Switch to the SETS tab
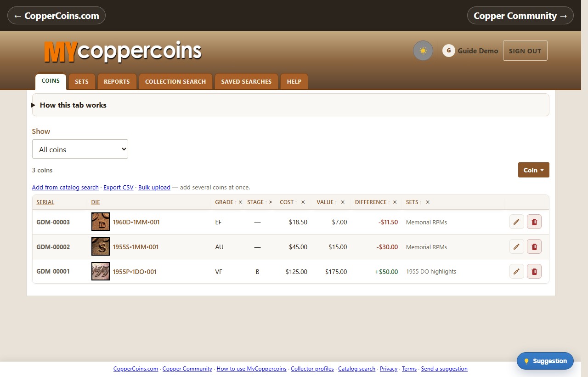The height and width of the screenshot is (377, 588). (82, 81)
